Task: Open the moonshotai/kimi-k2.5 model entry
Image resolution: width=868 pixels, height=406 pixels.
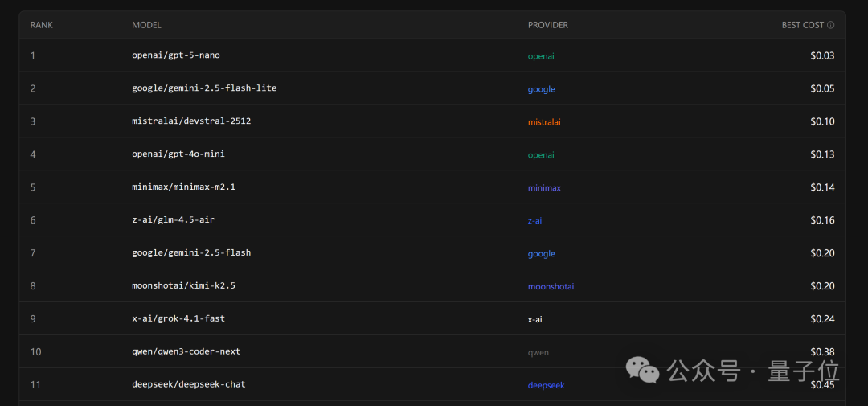Action: click(183, 286)
